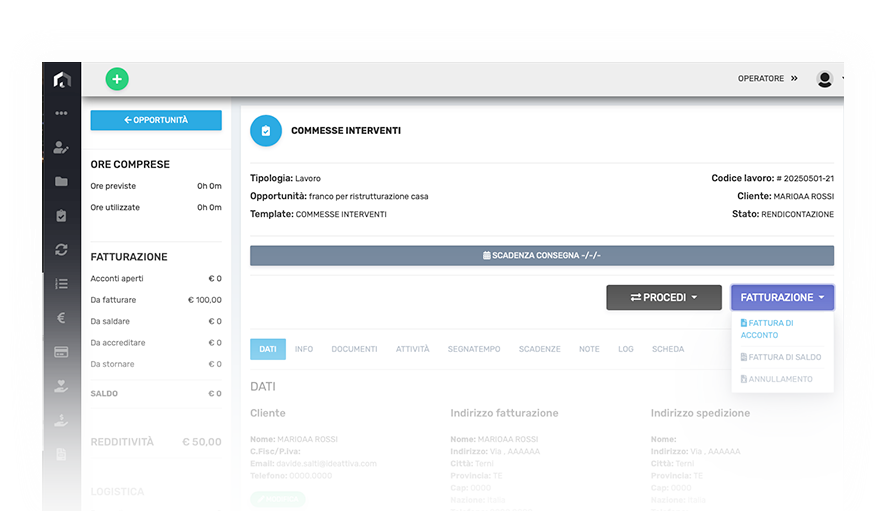Screen dimensions: 884x511
Task: Click the Da fatturare amount € 100,00
Action: coord(205,300)
